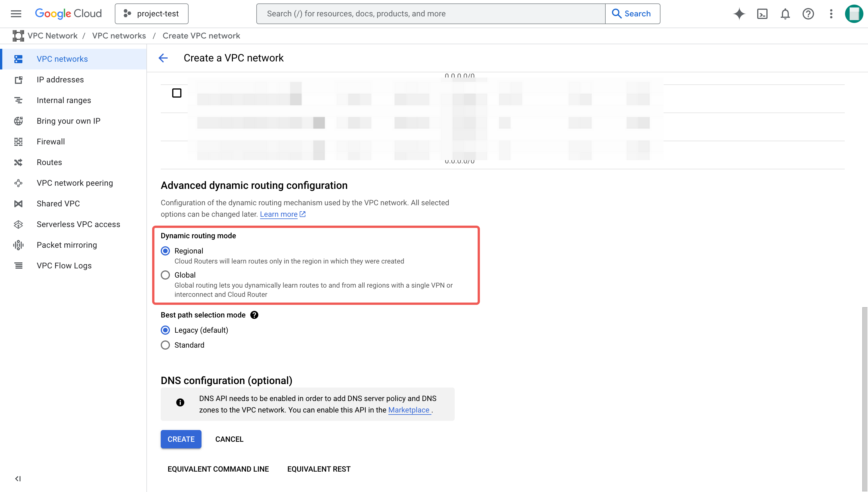Open the main navigation hamburger menu
Image resolution: width=868 pixels, height=492 pixels.
point(16,14)
